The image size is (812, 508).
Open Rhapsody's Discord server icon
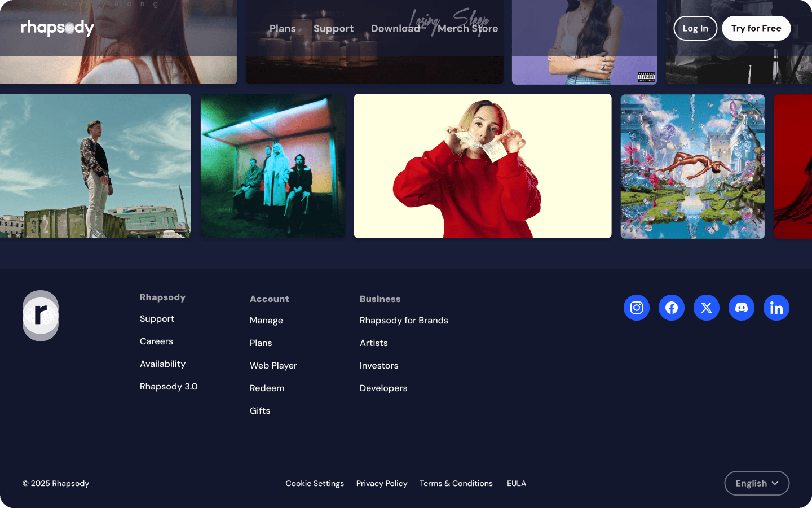click(742, 308)
